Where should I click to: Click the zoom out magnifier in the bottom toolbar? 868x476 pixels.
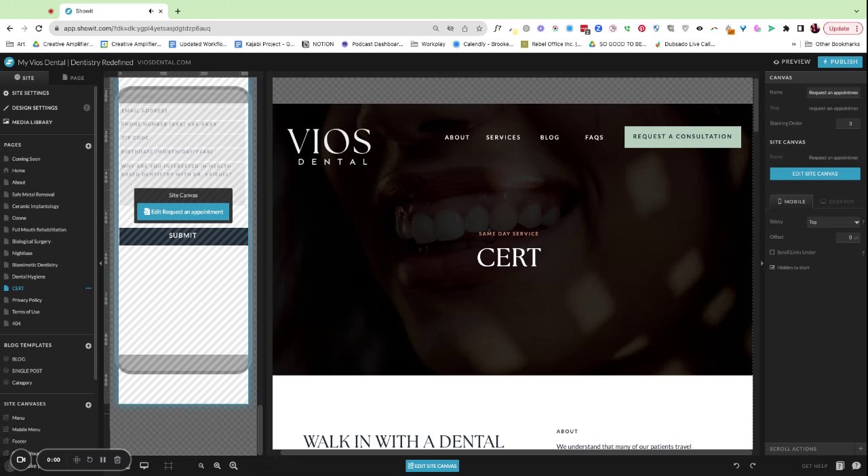pos(201,466)
